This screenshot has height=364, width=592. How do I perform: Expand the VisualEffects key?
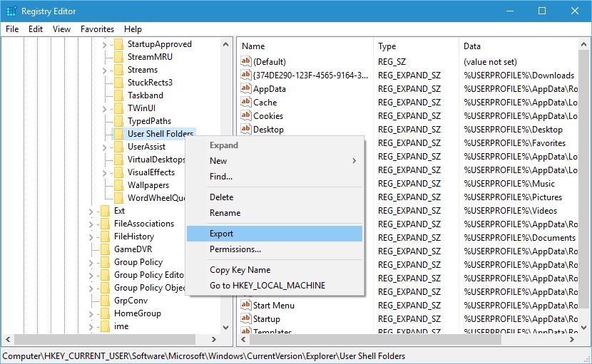point(105,173)
